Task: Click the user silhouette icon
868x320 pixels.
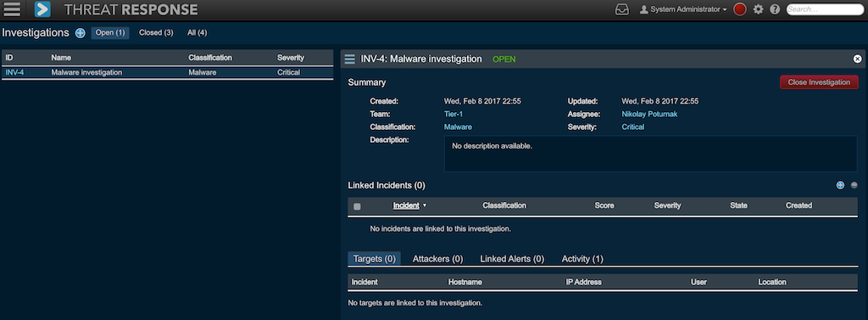Action: pyautogui.click(x=644, y=9)
